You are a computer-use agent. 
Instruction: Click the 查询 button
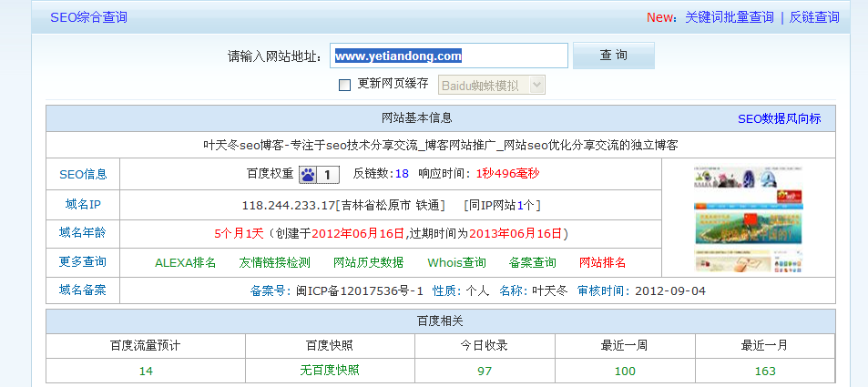point(613,56)
